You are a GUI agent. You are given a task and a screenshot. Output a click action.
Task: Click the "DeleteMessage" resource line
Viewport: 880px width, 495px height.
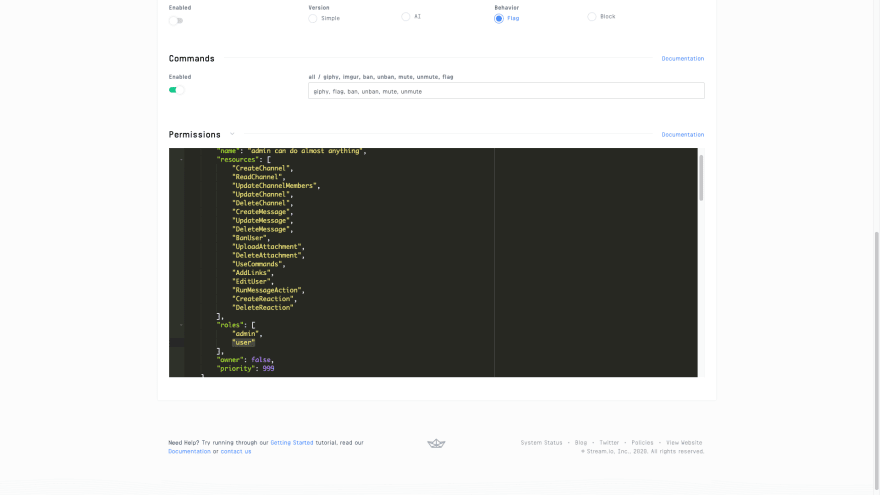(x=263, y=230)
